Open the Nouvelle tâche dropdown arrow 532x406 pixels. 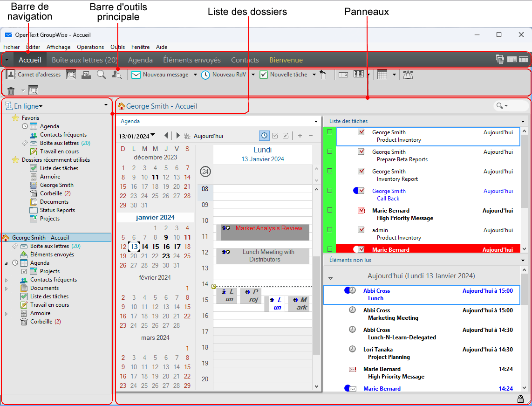tap(314, 75)
